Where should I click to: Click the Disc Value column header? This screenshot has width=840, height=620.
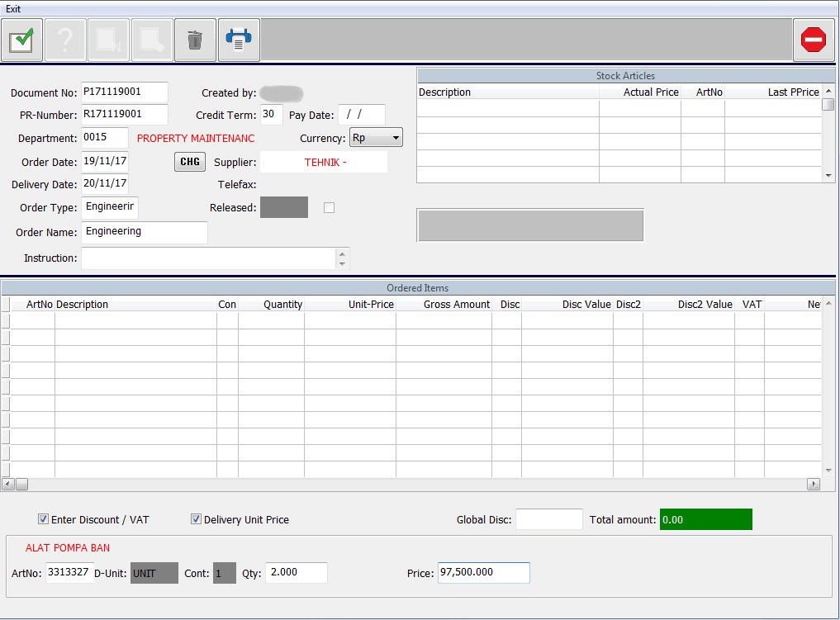click(567, 304)
